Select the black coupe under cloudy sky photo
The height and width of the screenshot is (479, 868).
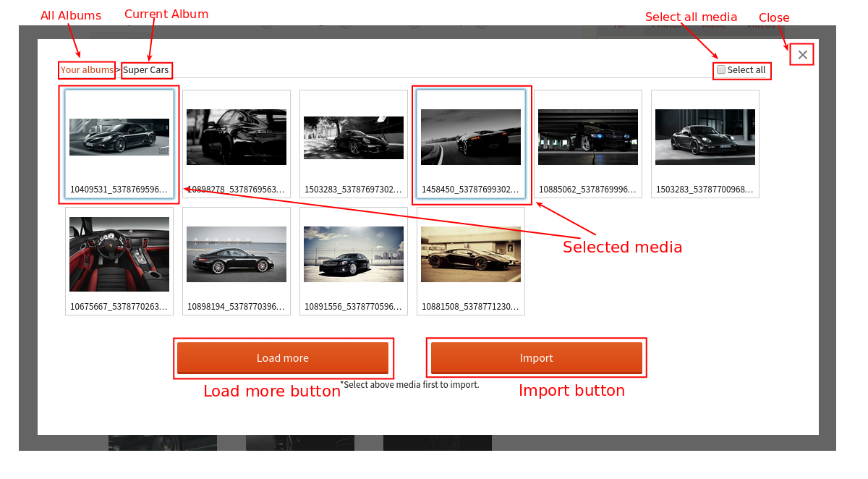(x=354, y=254)
